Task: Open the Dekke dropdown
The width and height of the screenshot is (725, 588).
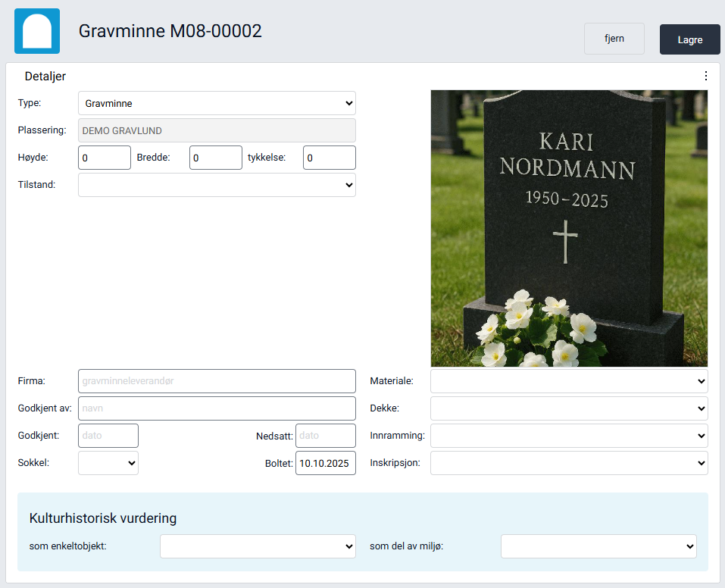Action: point(568,408)
